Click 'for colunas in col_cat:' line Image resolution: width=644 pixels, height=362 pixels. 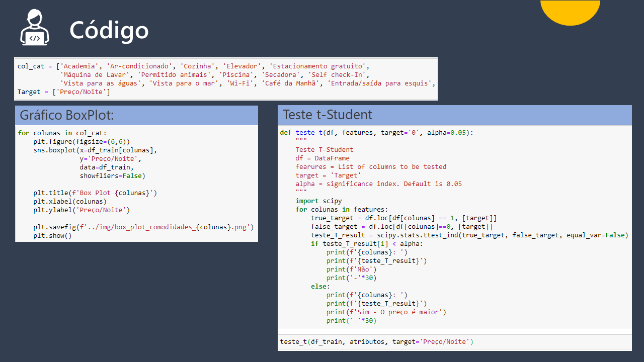pyautogui.click(x=62, y=133)
